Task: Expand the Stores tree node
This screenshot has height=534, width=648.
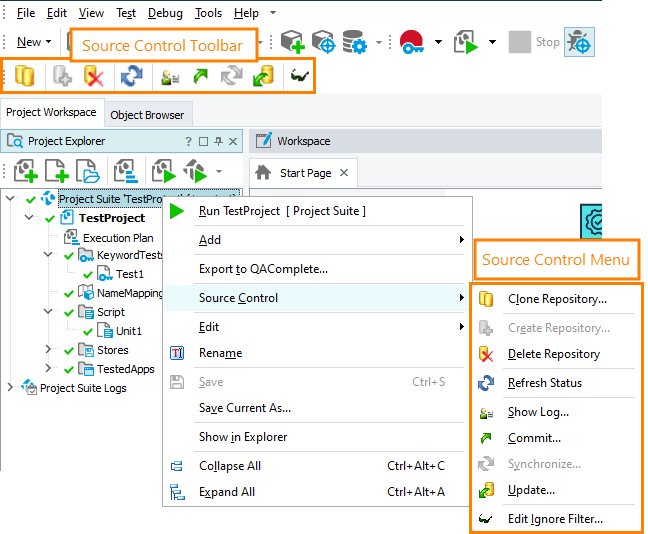Action: pyautogui.click(x=49, y=350)
